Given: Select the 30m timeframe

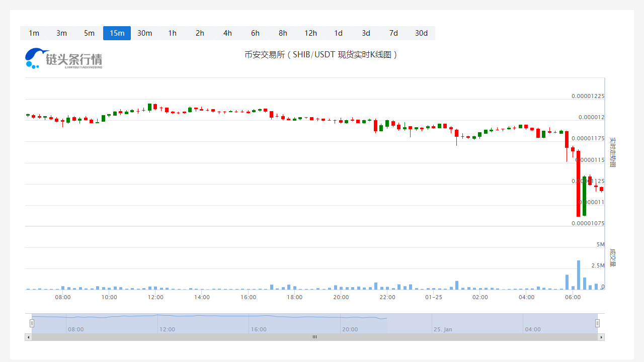Looking at the screenshot, I should click(x=144, y=33).
